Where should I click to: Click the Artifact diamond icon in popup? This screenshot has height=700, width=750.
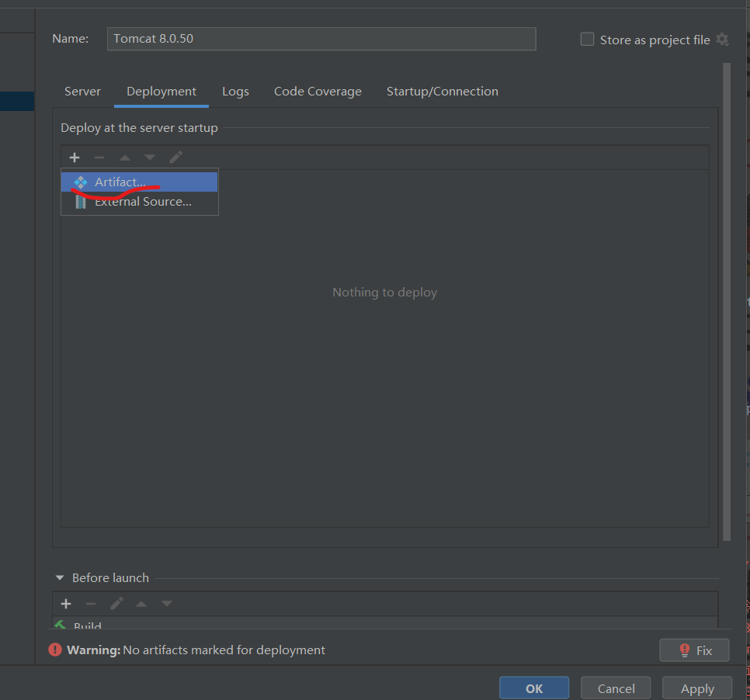[x=81, y=182]
